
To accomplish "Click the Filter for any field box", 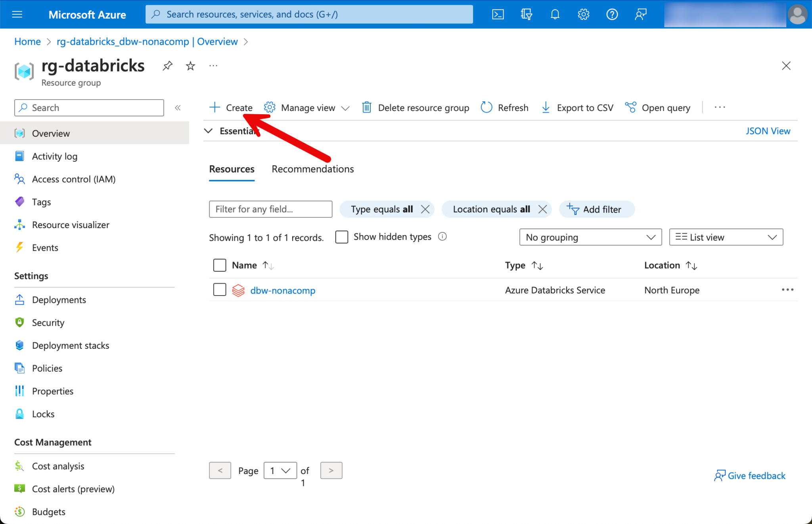I will 270,209.
